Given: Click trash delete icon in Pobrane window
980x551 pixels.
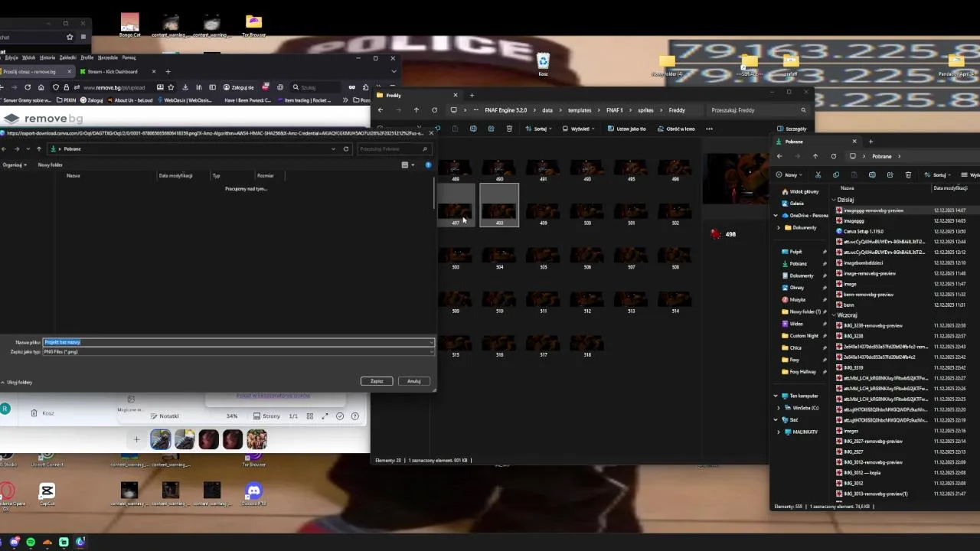Looking at the screenshot, I should [908, 175].
